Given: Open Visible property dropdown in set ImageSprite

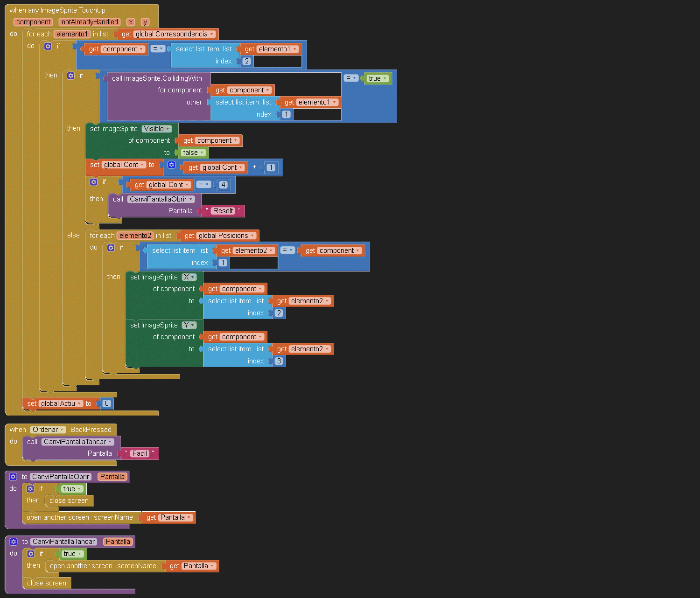Looking at the screenshot, I should [x=157, y=129].
